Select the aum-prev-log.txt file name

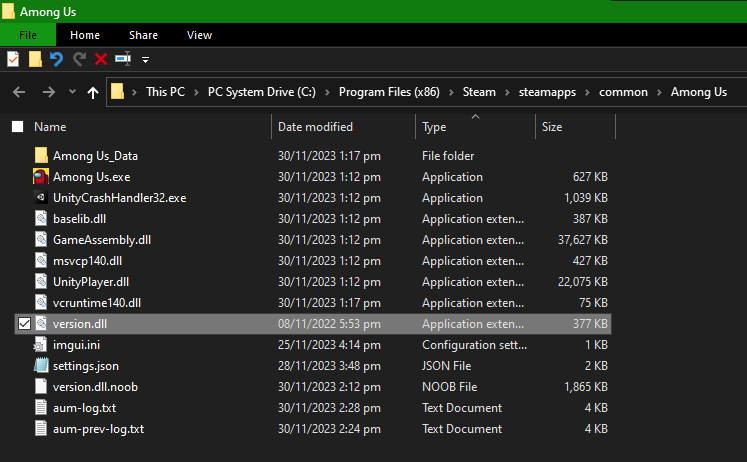pos(99,429)
